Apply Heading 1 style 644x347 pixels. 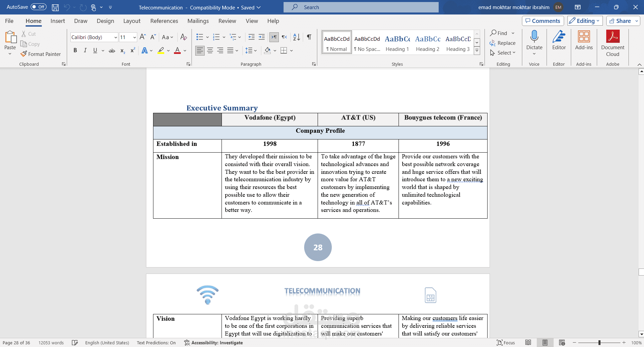click(x=397, y=42)
